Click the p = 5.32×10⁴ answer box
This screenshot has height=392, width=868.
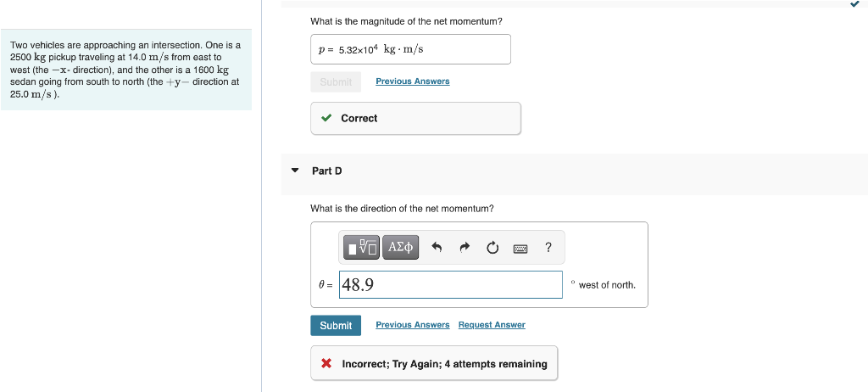[410, 49]
